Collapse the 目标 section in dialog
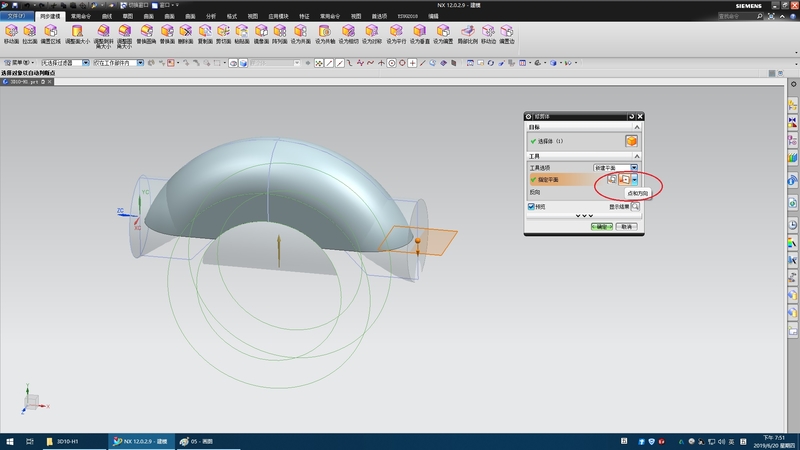This screenshot has width=800, height=450. click(636, 128)
